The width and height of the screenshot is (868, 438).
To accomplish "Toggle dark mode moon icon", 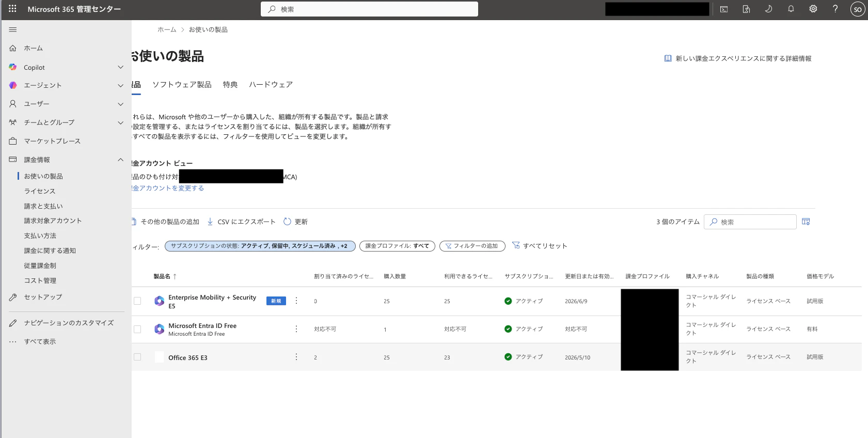I will pos(768,9).
